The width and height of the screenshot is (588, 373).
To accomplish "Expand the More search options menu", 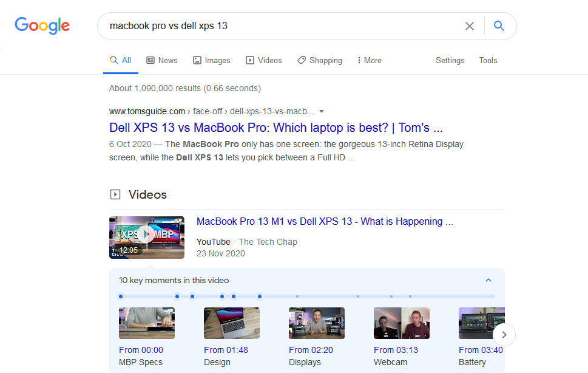I will (370, 60).
